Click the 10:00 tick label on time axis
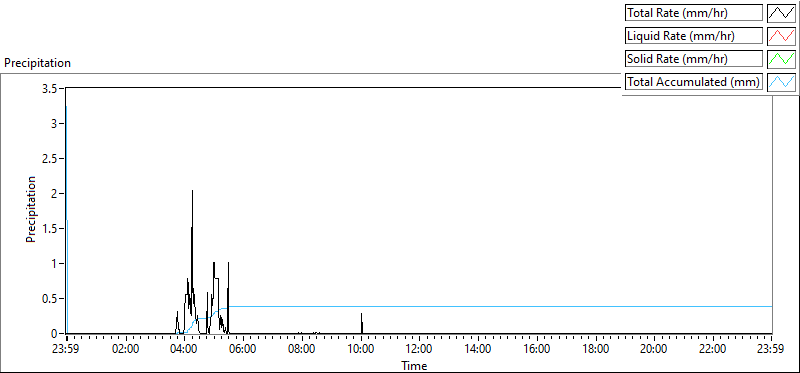Screen dimensions: 800x373 pos(361,350)
